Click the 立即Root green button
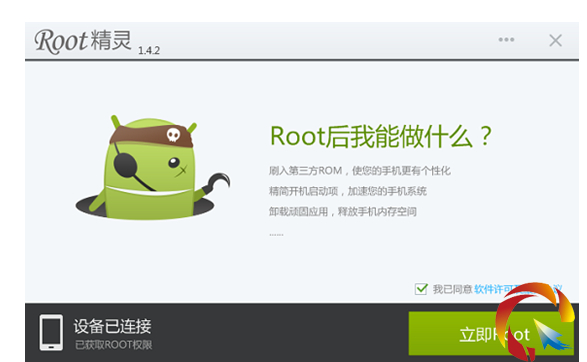The width and height of the screenshot is (587, 362). (491, 334)
